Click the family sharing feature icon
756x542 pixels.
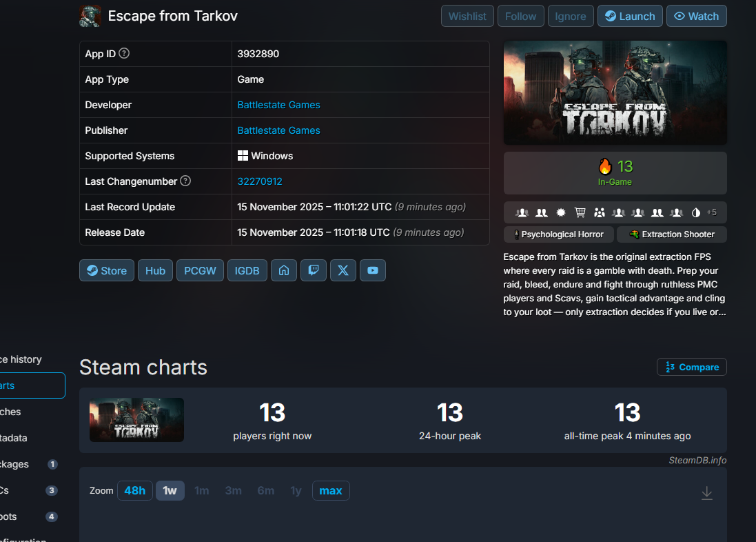[x=600, y=212]
